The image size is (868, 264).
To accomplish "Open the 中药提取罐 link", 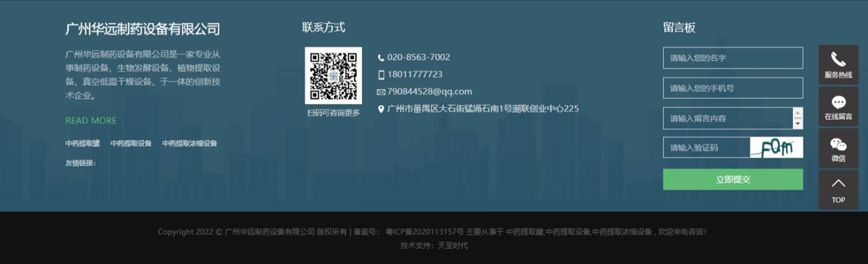I will click(82, 143).
